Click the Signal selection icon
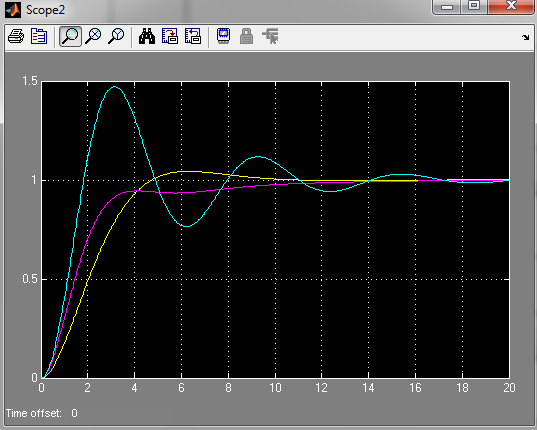The height and width of the screenshot is (430, 537). click(x=271, y=36)
